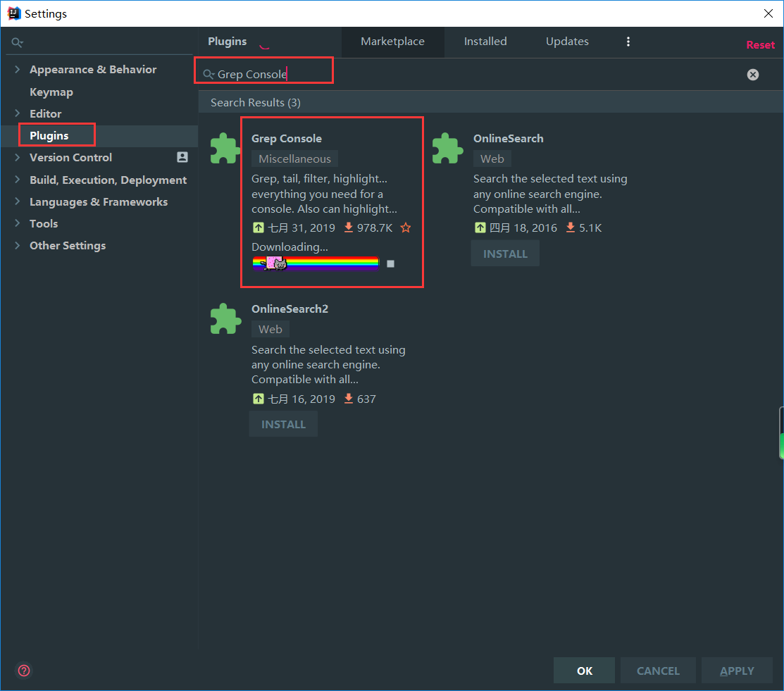Click the Version Control profile icon
This screenshot has width=784, height=691.
182,157
